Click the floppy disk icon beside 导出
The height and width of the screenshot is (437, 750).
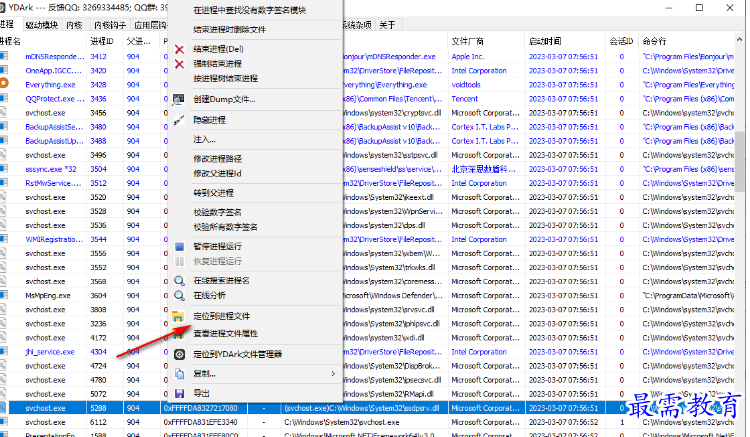(x=179, y=393)
